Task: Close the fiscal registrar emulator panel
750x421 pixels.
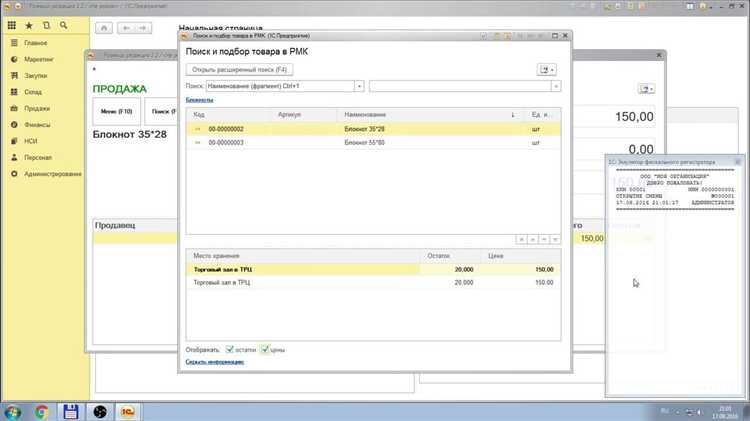Action: point(739,162)
